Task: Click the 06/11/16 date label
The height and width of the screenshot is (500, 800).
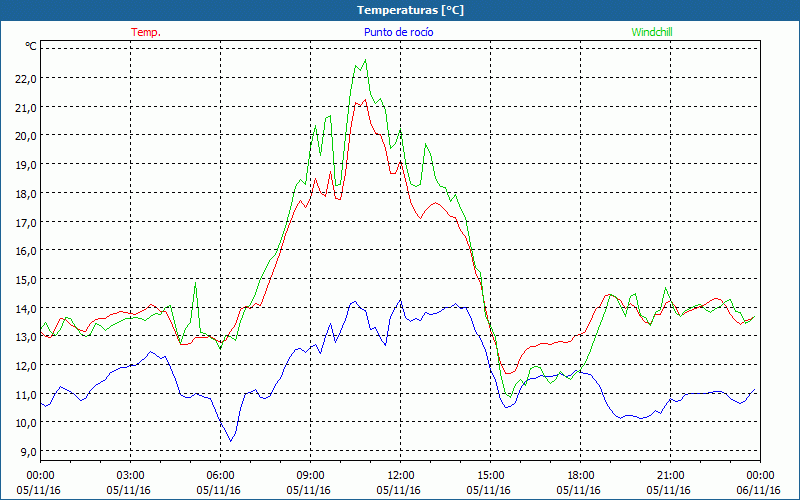Action: tap(759, 490)
